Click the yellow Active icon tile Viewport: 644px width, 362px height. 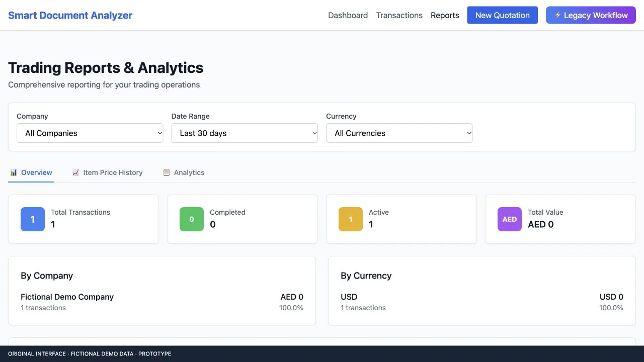pyautogui.click(x=351, y=219)
